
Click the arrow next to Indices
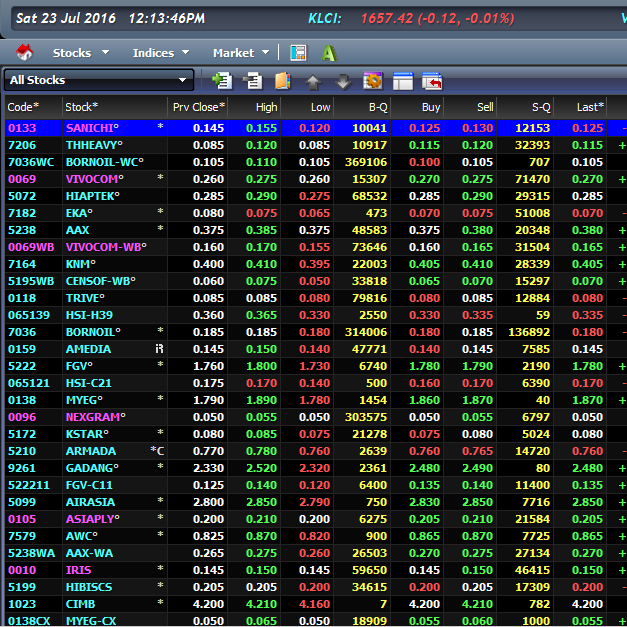186,52
